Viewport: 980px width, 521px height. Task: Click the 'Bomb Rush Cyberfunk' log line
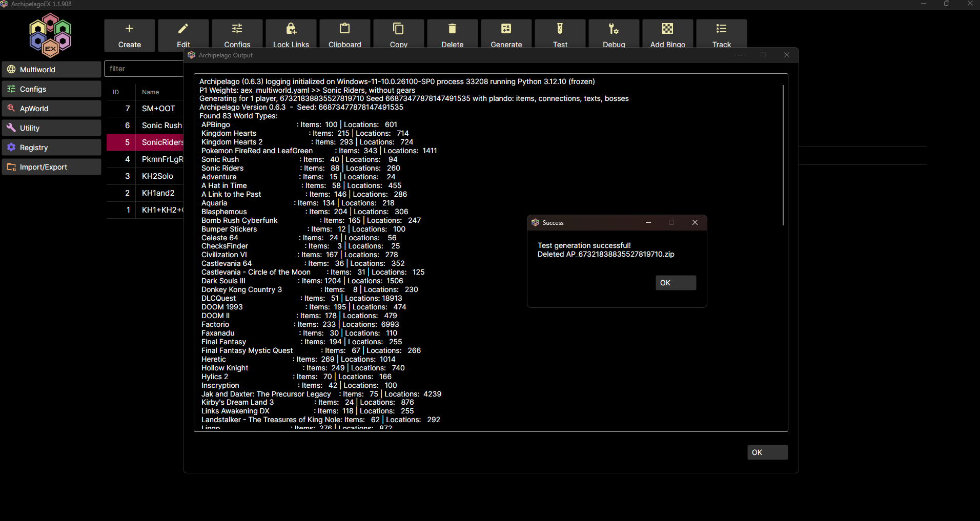311,220
